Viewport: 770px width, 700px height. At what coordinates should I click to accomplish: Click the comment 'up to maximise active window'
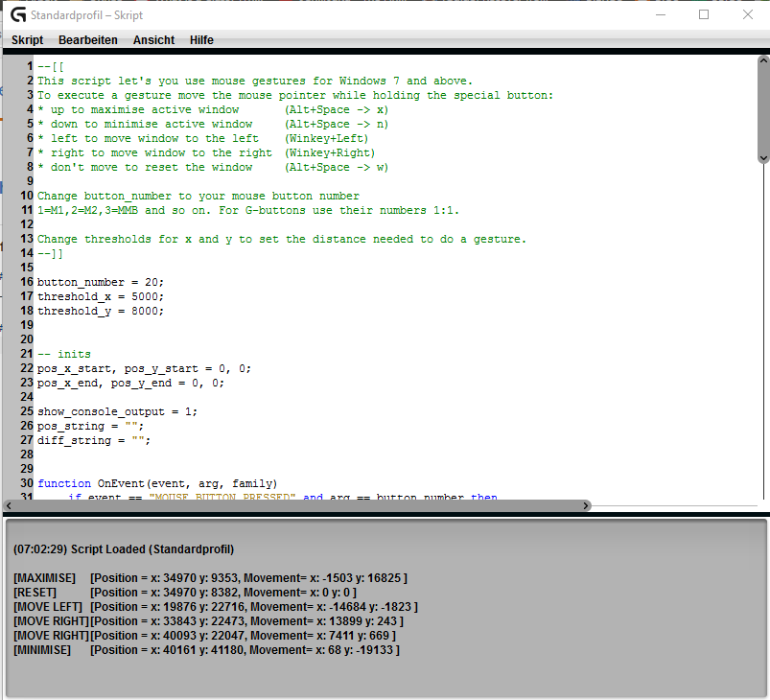(145, 110)
